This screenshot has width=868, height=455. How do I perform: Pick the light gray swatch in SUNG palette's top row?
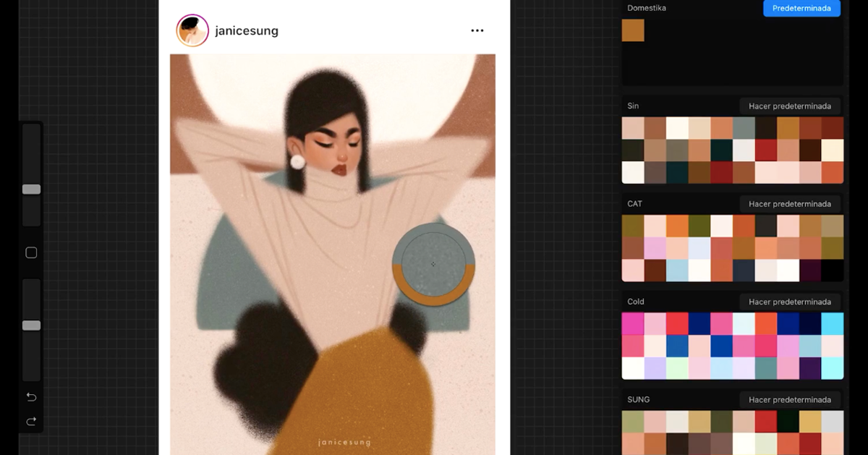coord(833,422)
